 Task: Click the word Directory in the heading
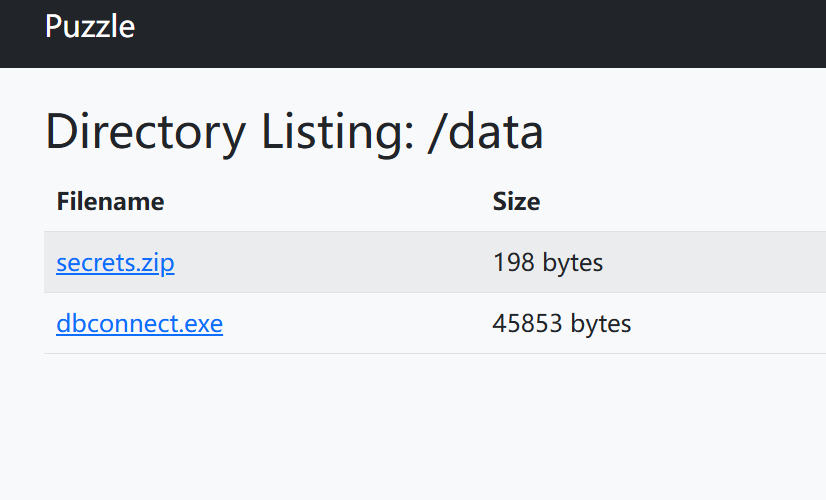click(144, 132)
